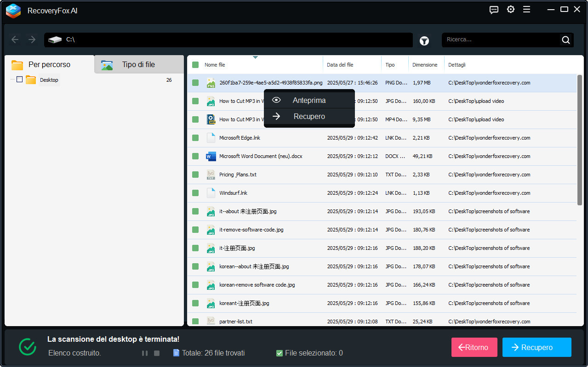
Task: Click the Windsurf.lnk file icon
Action: coord(211,193)
